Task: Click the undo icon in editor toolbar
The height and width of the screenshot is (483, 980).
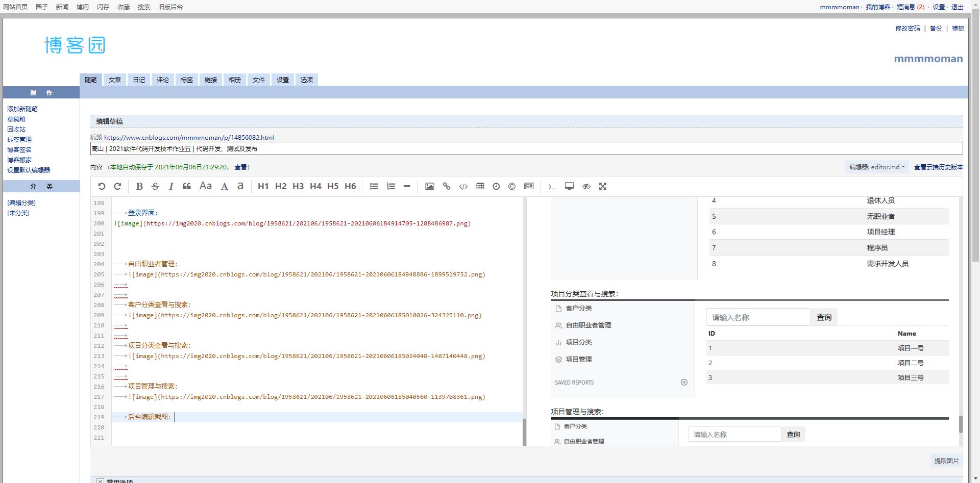Action: point(102,187)
